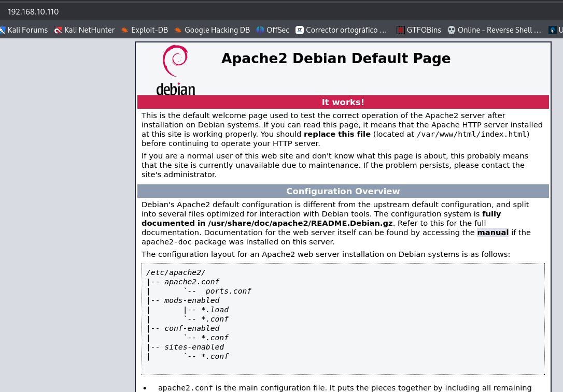Image resolution: width=563 pixels, height=392 pixels.
Task: Open the Exploit-DB bookmark
Action: point(145,30)
